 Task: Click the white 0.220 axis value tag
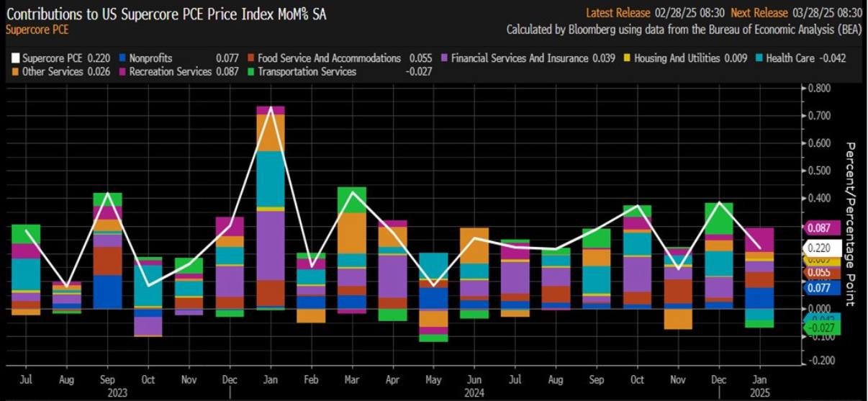(x=820, y=246)
